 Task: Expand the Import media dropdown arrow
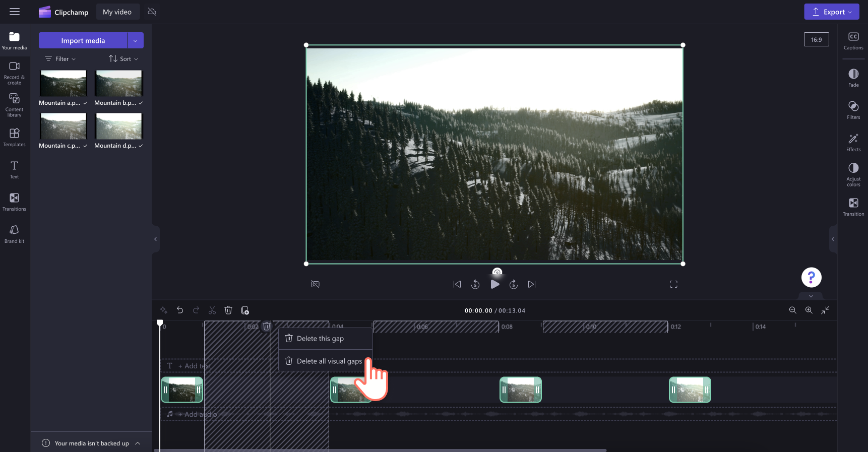point(136,40)
